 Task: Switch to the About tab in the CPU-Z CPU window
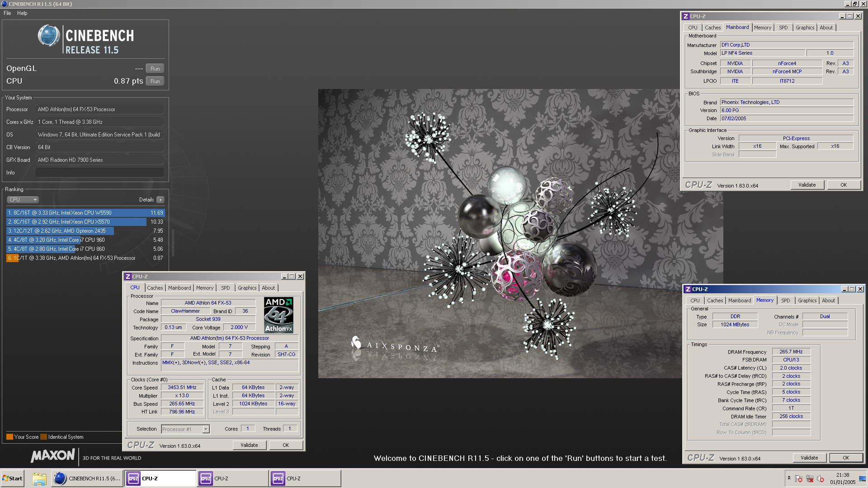point(269,288)
